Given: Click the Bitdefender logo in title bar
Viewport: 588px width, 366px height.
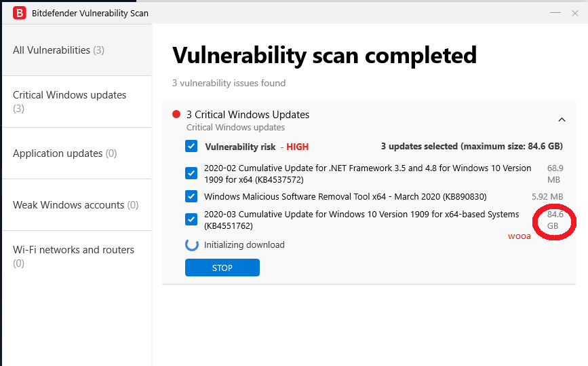Looking at the screenshot, I should [x=20, y=13].
